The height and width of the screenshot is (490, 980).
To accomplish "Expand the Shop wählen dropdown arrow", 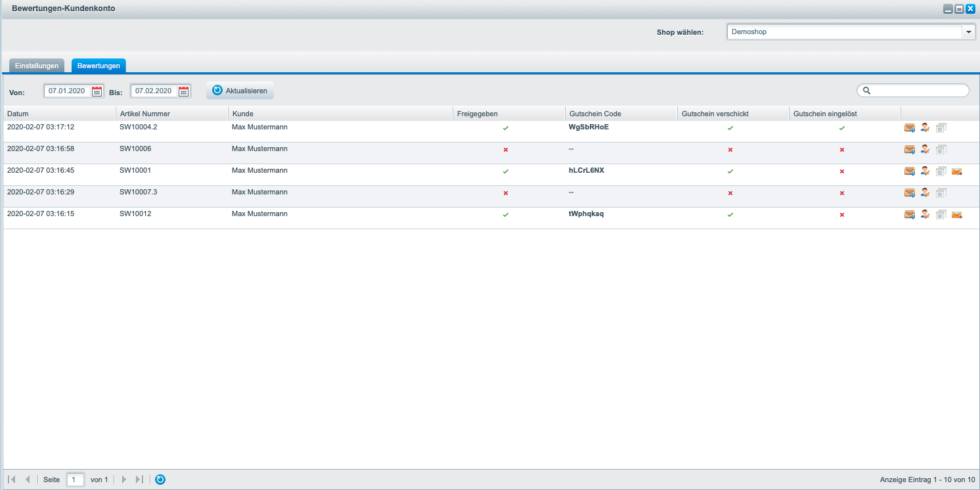I will click(x=969, y=32).
